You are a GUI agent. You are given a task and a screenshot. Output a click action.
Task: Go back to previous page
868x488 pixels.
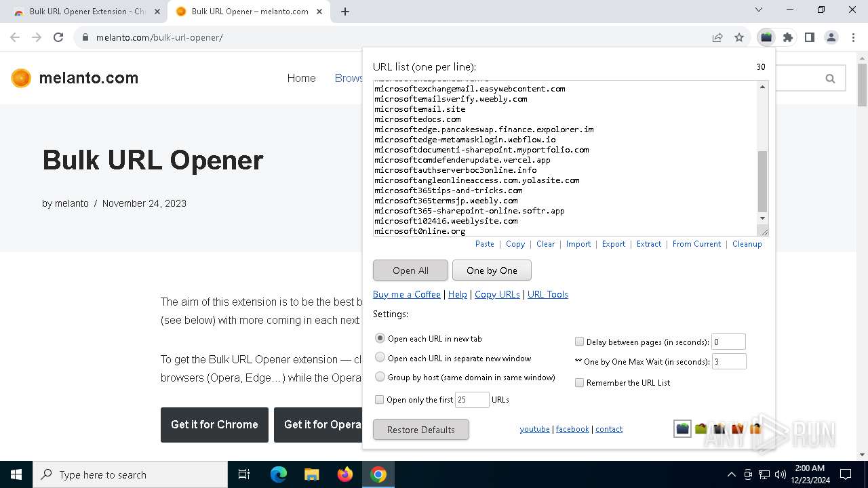pyautogui.click(x=15, y=37)
